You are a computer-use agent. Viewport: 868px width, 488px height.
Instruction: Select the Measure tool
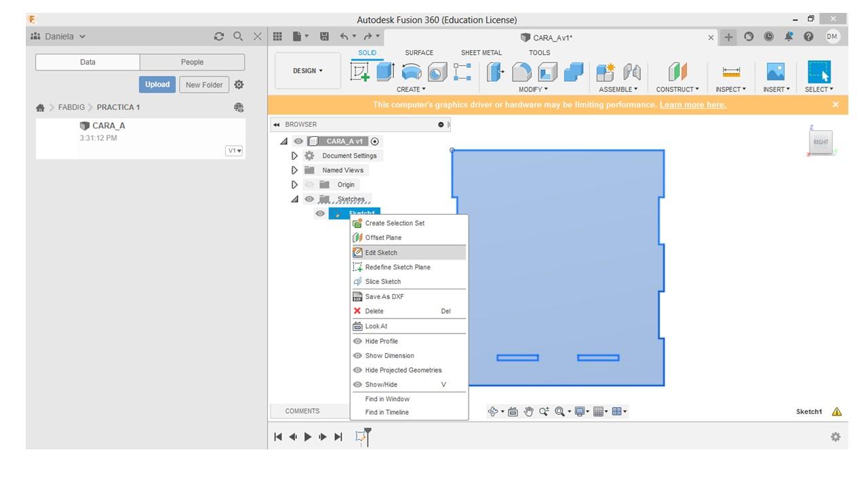pos(731,72)
